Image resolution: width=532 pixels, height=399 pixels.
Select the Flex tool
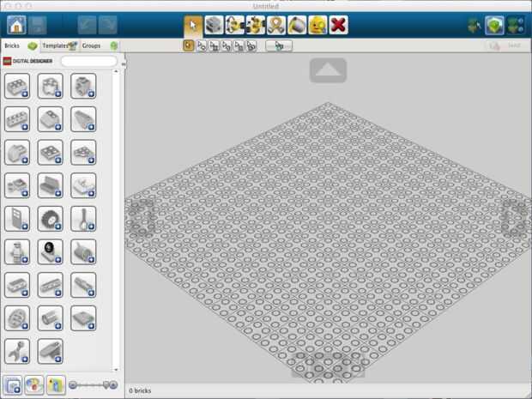(x=276, y=25)
